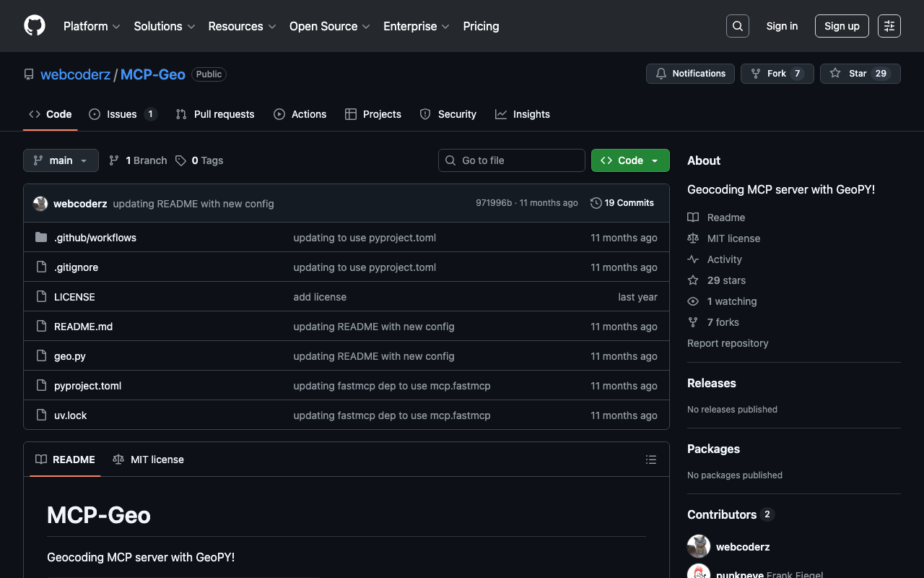Screen dimensions: 924x578
Task: Open the 19 Commits history
Action: (x=622, y=203)
